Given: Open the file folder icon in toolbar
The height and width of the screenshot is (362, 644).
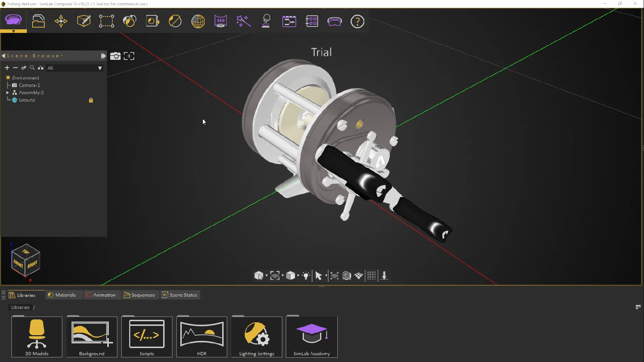Looking at the screenshot, I should [38, 21].
